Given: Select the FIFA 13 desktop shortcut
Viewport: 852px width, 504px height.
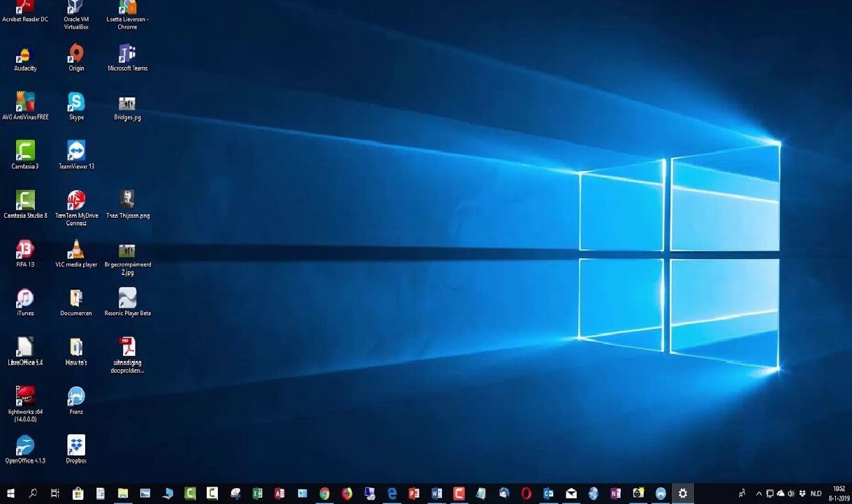Looking at the screenshot, I should [x=25, y=253].
